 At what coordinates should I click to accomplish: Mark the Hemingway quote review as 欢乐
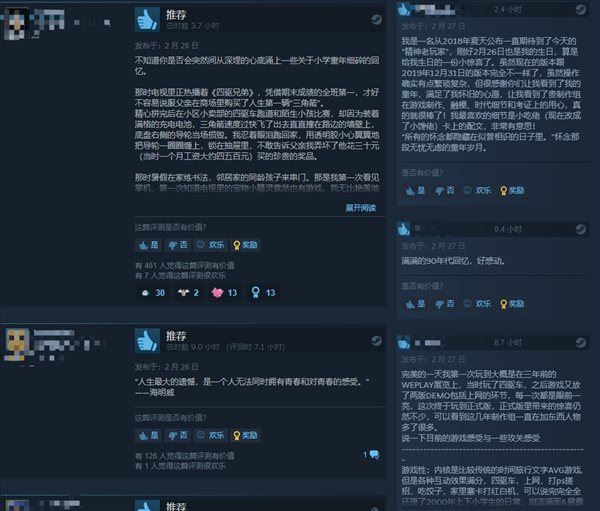[x=210, y=435]
